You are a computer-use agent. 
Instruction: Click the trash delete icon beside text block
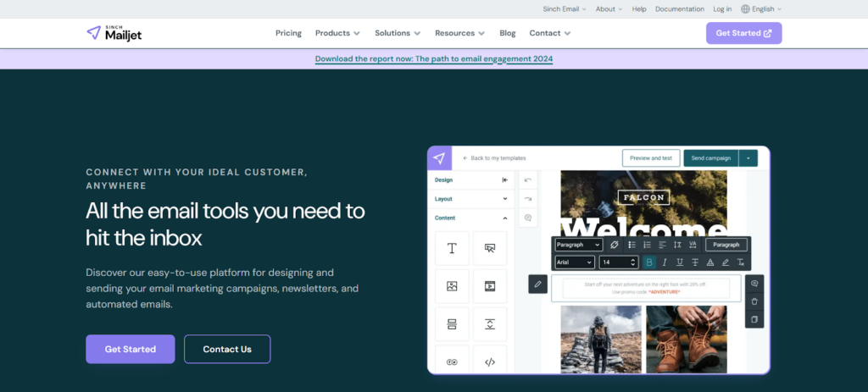coord(754,301)
